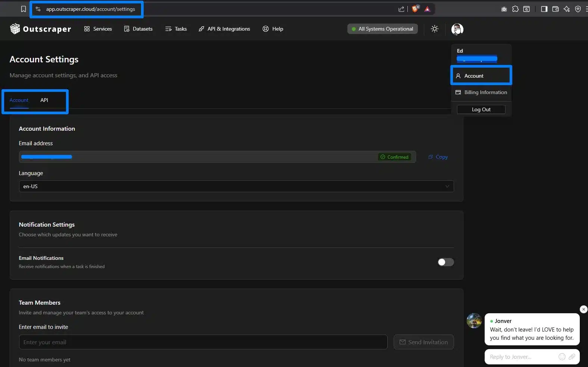Click the attachment paperclip in chat
Viewport: 588px width, 367px height.
[572, 357]
